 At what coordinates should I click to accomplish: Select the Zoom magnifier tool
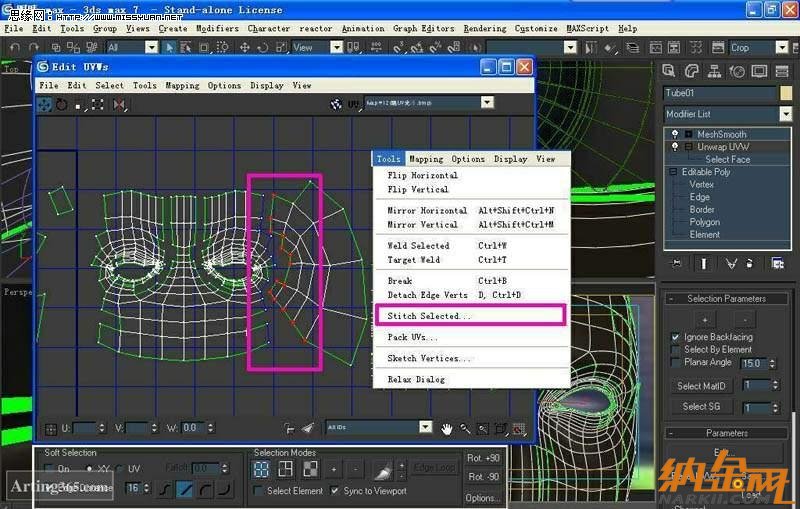click(x=465, y=429)
